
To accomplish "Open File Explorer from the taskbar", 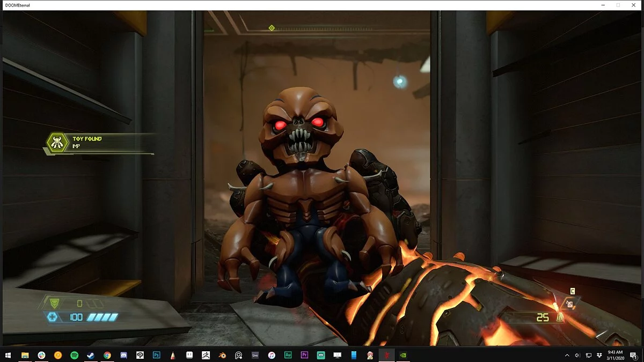I will 25,355.
